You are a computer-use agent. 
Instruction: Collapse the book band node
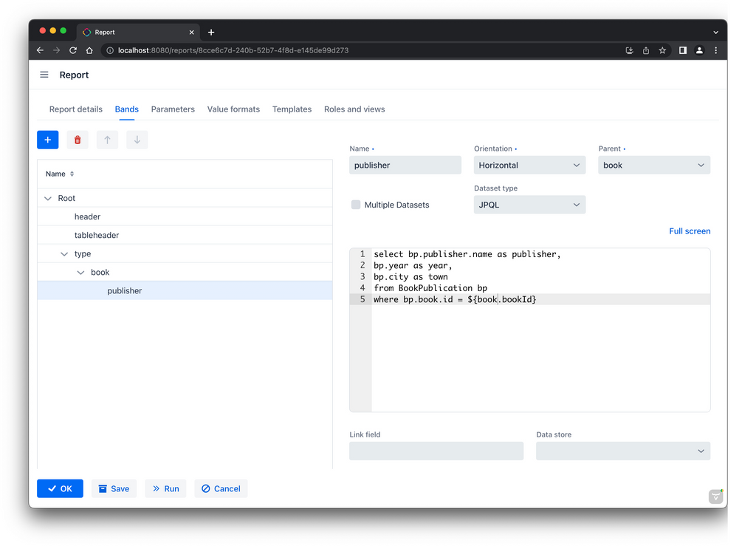80,272
